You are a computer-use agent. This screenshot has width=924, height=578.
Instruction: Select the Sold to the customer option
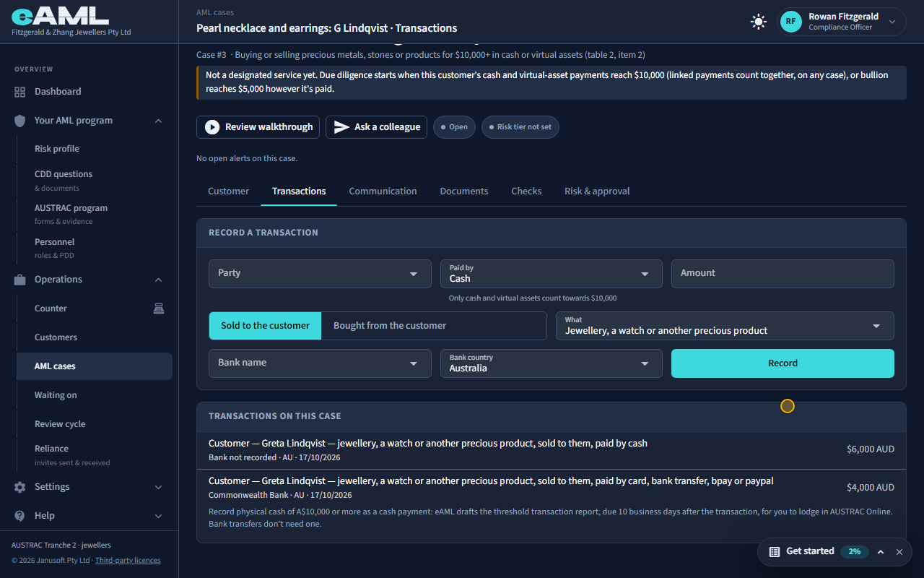coord(265,326)
